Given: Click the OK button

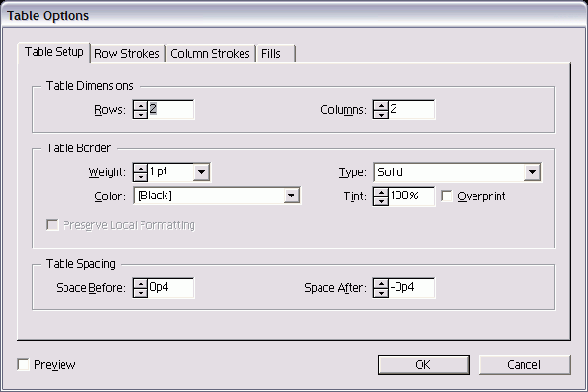Looking at the screenshot, I should point(422,365).
